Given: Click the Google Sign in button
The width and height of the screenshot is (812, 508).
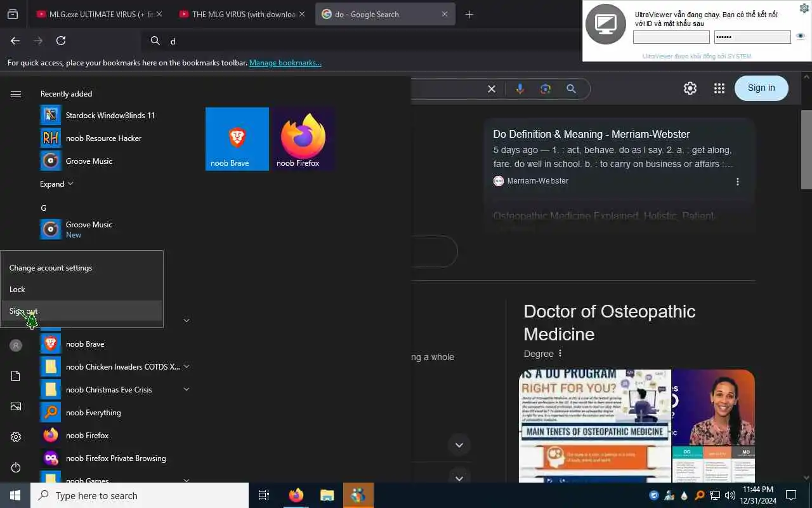Looking at the screenshot, I should (x=761, y=88).
